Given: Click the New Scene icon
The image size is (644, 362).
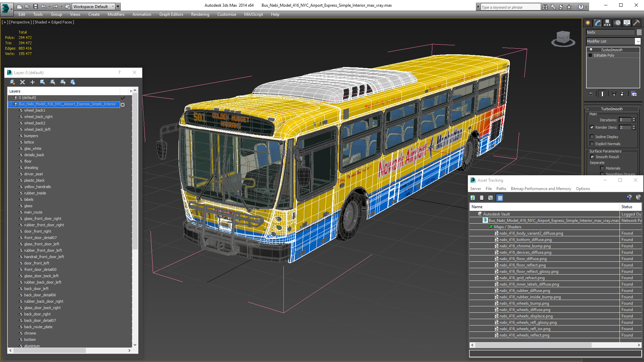Looking at the screenshot, I should (19, 6).
